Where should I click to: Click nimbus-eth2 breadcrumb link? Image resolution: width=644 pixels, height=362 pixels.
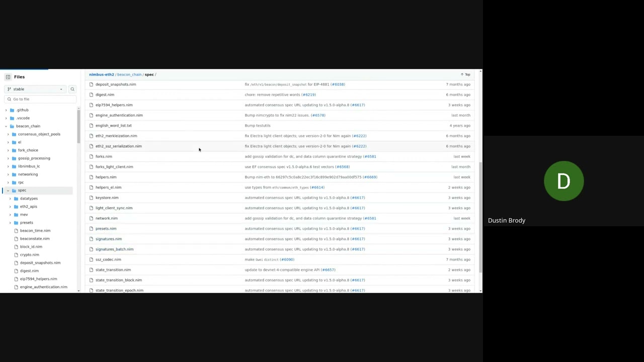[102, 74]
